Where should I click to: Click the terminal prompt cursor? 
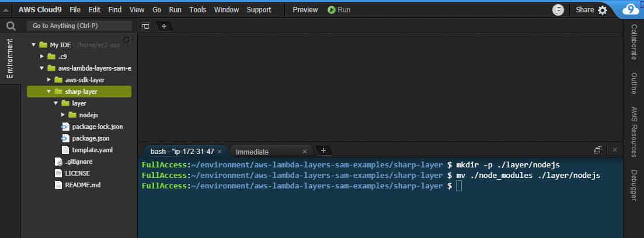point(459,186)
